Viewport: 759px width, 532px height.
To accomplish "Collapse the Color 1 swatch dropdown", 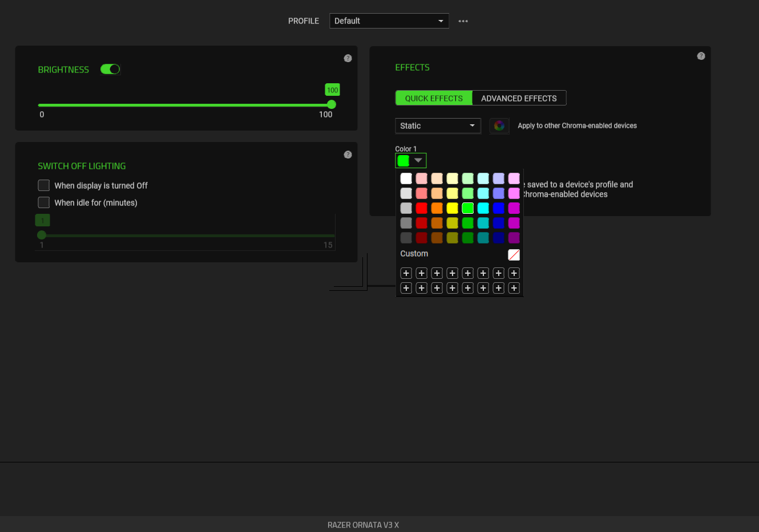I will (x=418, y=160).
